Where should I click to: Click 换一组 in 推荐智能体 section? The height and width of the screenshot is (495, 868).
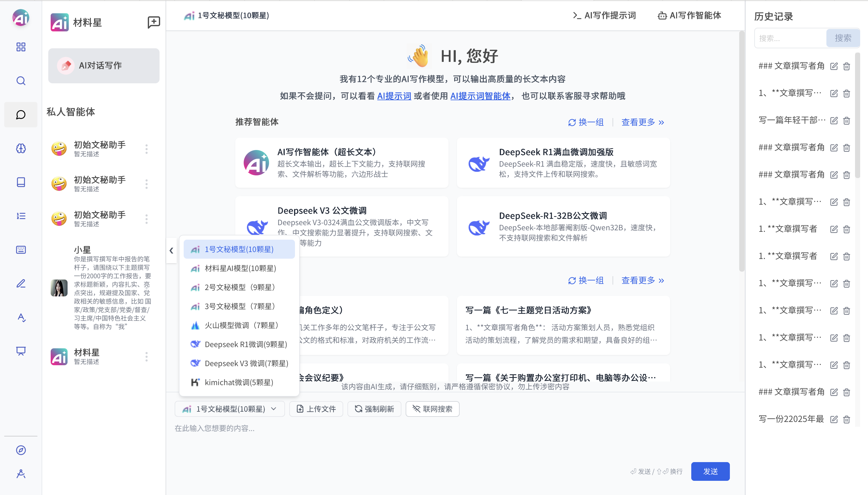click(x=586, y=122)
